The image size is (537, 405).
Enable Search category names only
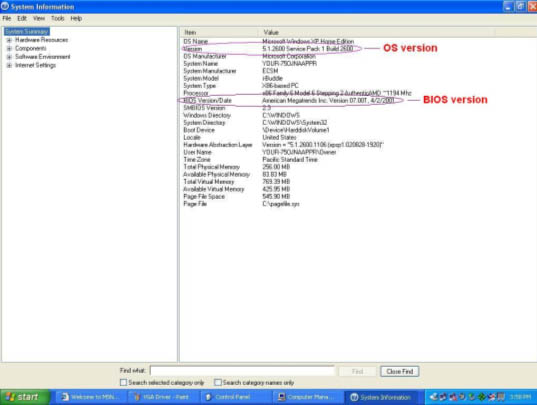[x=218, y=382]
